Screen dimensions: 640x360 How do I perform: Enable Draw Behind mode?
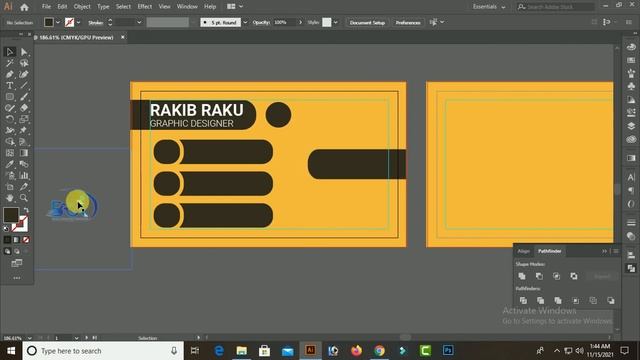click(x=16, y=251)
